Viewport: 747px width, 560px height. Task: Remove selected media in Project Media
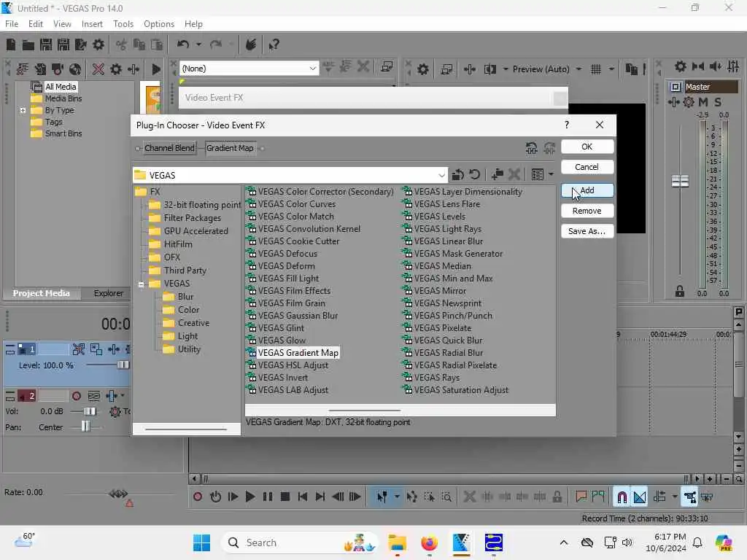pos(98,69)
